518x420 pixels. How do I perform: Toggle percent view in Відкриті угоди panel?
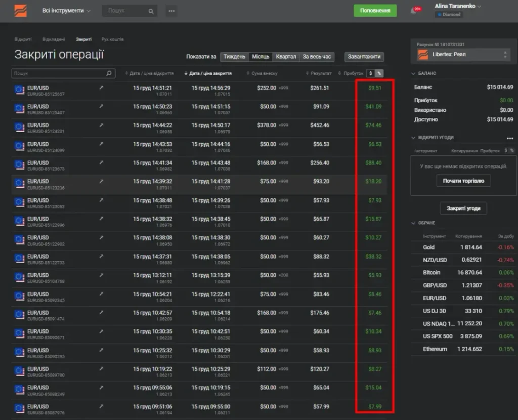pos(511,151)
